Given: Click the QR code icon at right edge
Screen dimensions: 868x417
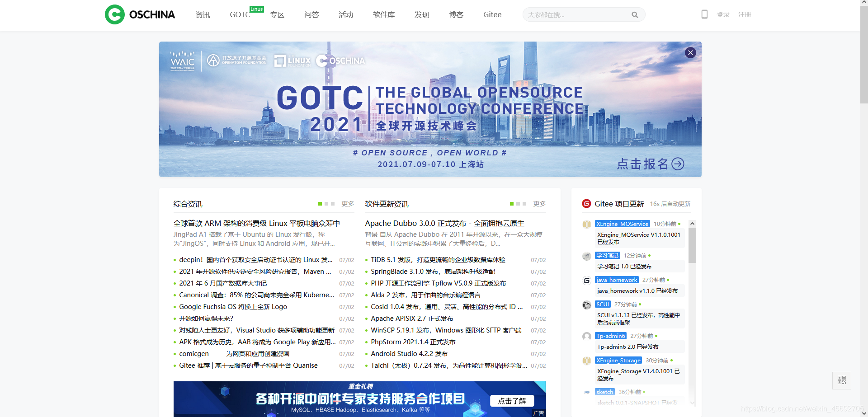Looking at the screenshot, I should (x=842, y=380).
